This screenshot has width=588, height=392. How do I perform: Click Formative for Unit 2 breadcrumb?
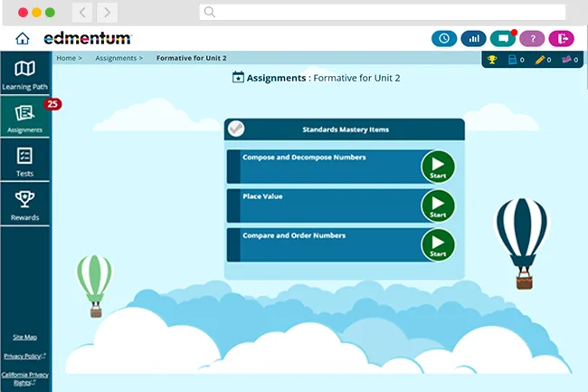point(191,58)
